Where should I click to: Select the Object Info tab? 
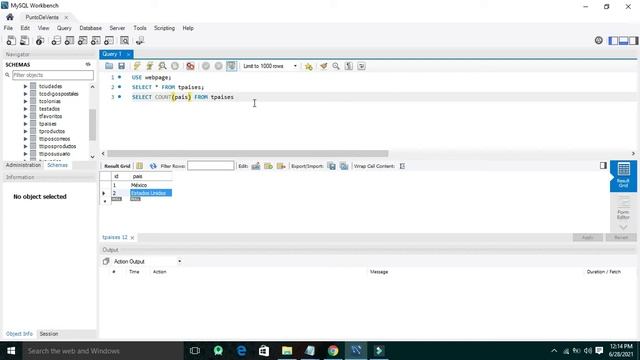tap(19, 334)
